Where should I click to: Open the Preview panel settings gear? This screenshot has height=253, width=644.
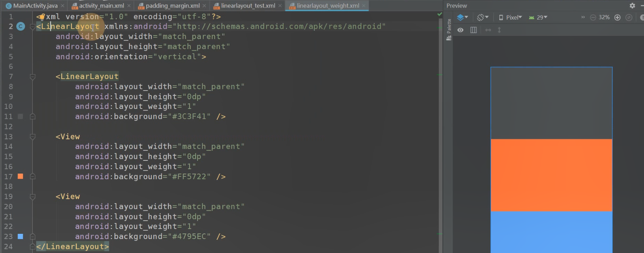point(632,6)
